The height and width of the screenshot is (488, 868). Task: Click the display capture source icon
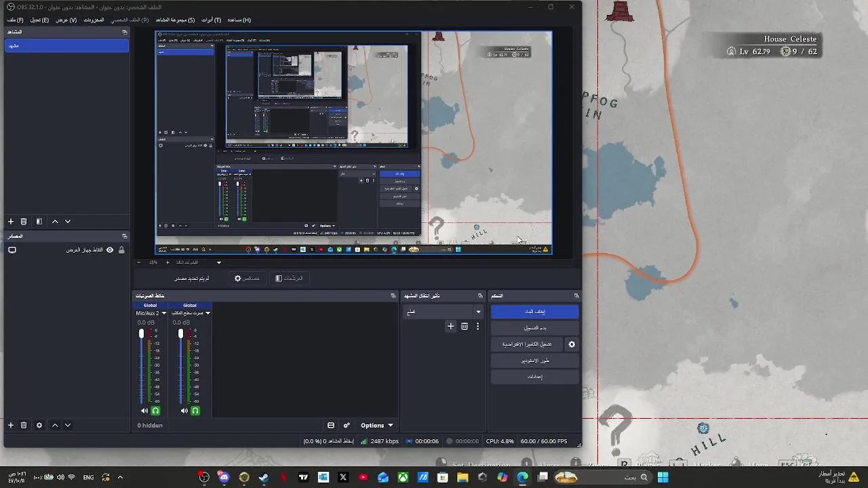coord(12,250)
